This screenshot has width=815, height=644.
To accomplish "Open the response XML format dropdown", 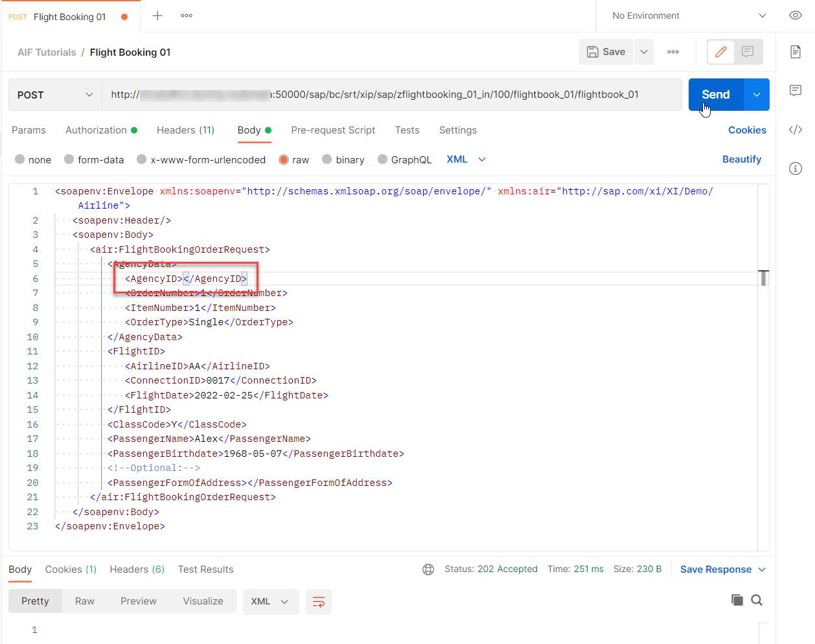I will [271, 601].
